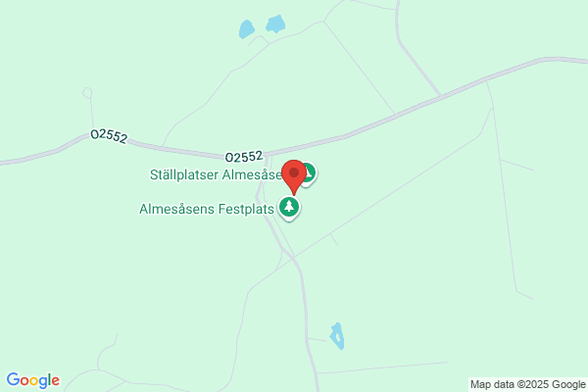Click crossing of diagonal path below Festplats

click(293, 258)
